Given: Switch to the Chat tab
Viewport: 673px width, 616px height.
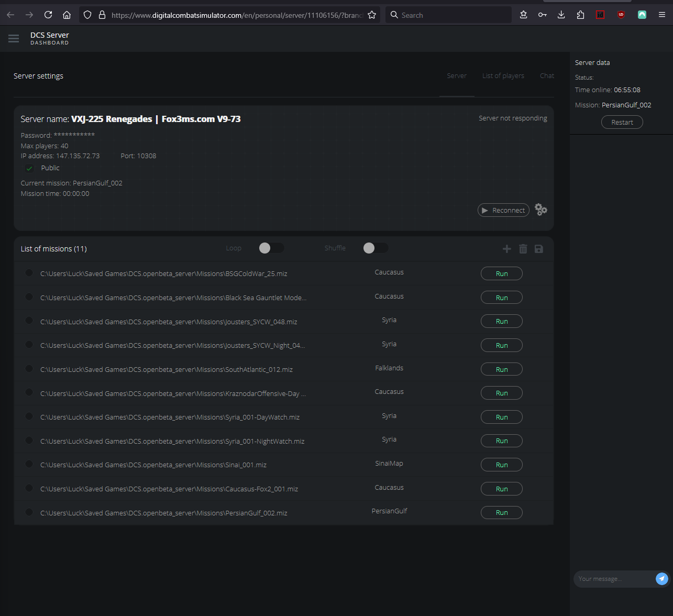Looking at the screenshot, I should point(547,76).
